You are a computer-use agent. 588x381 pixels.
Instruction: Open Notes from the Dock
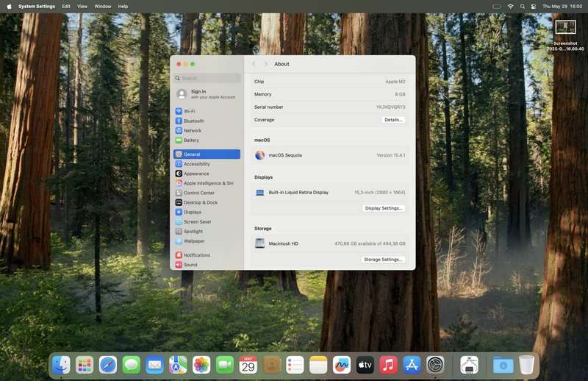pyautogui.click(x=318, y=365)
